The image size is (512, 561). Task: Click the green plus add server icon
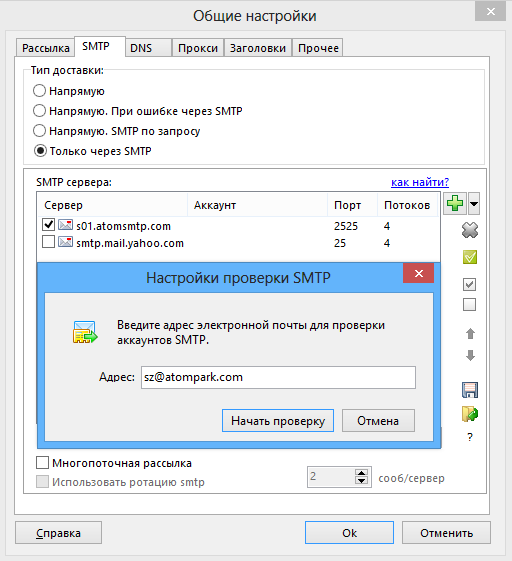coord(455,204)
